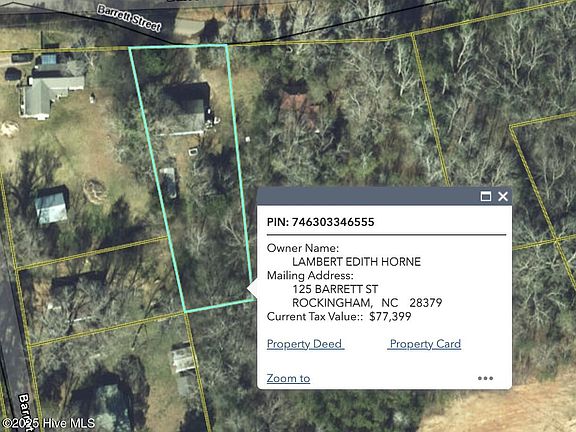
Task: Click the light blue-roofed shed on the left
Action: [x=51, y=208]
